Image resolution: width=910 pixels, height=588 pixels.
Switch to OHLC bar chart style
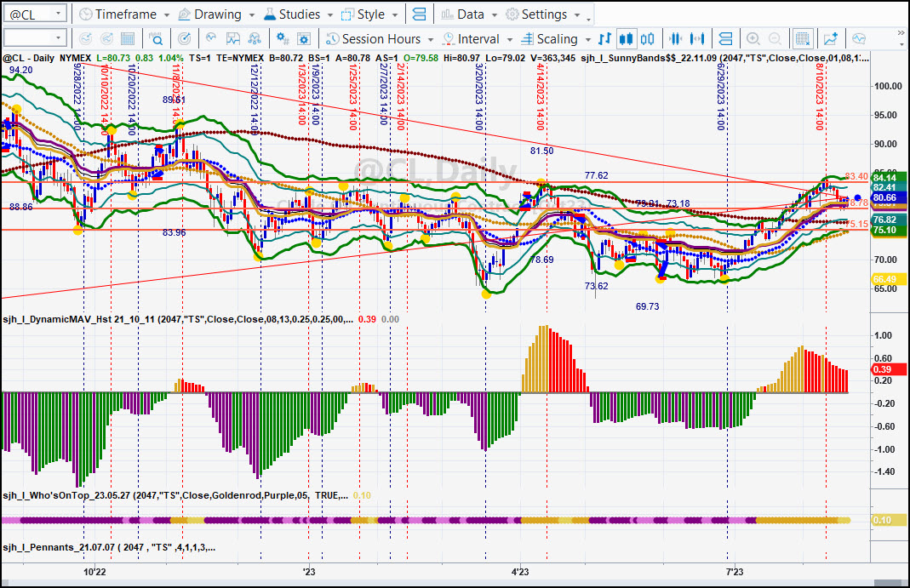pos(604,39)
